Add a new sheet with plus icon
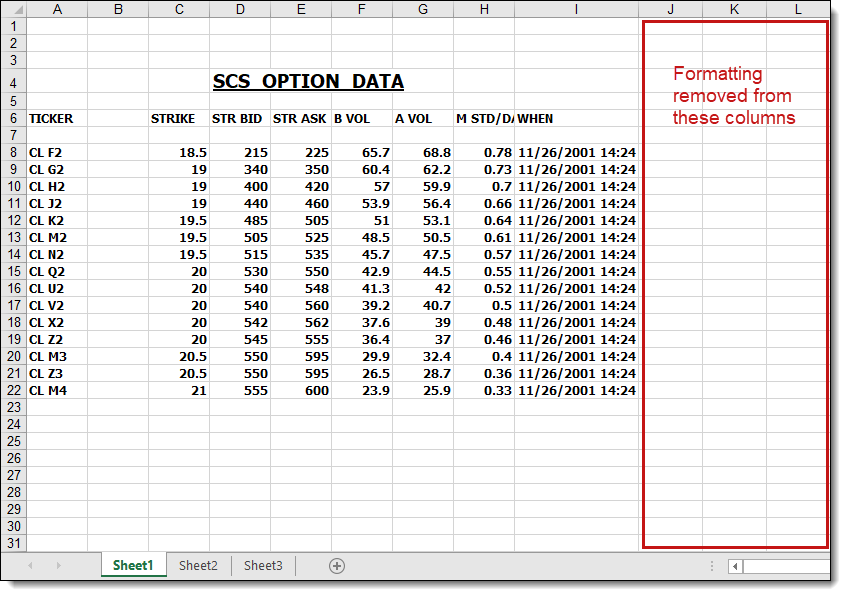The image size is (846, 596). coord(337,566)
